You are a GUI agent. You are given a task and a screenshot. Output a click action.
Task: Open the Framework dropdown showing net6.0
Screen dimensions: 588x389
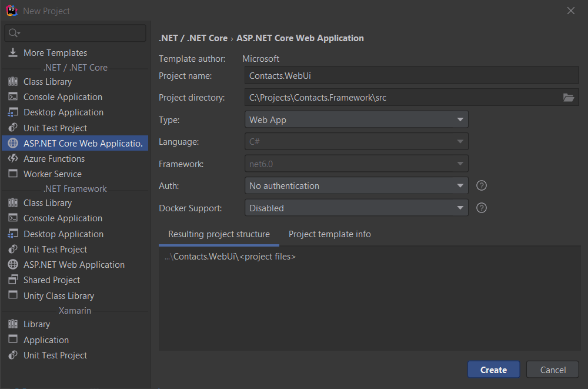coord(356,164)
